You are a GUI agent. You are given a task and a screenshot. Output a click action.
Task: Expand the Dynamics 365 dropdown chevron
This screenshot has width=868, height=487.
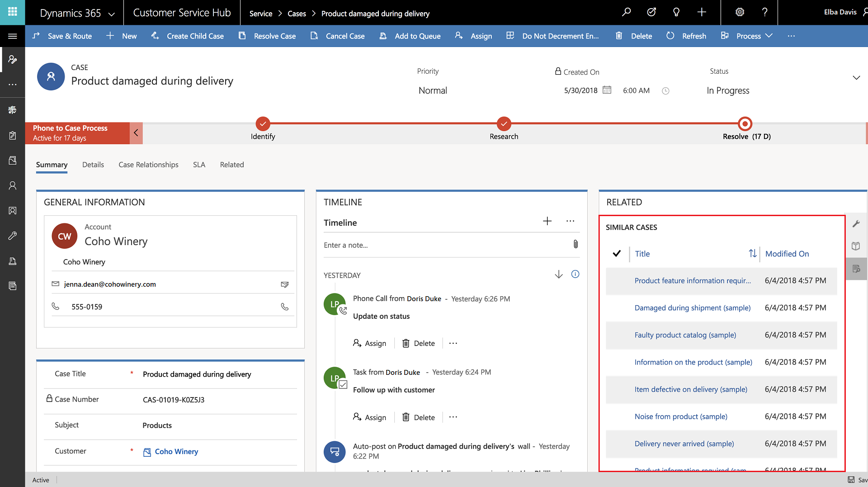point(112,14)
